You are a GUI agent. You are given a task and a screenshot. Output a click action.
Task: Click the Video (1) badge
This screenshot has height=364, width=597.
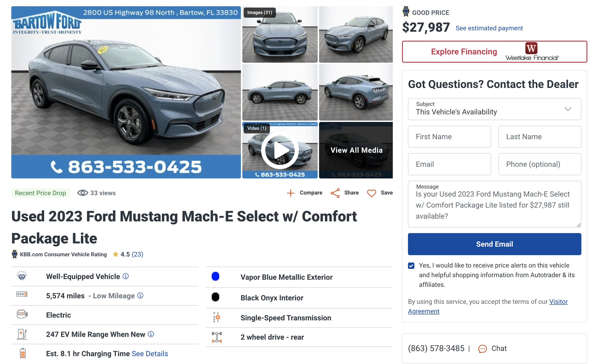pyautogui.click(x=257, y=128)
